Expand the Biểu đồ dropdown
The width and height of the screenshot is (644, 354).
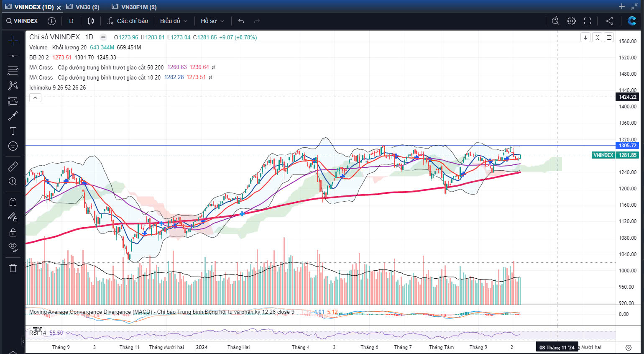[174, 21]
